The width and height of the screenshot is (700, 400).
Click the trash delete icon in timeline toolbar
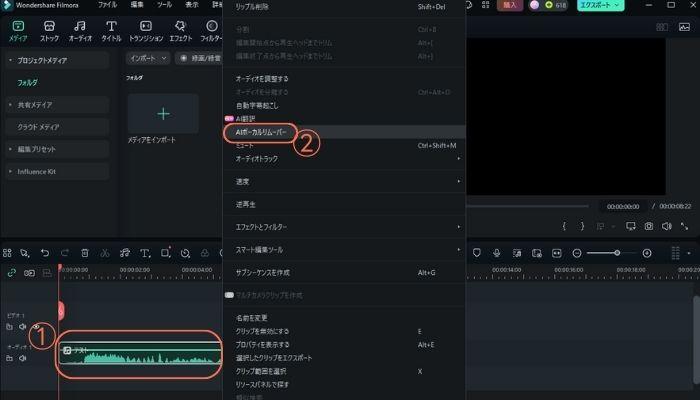tap(85, 253)
